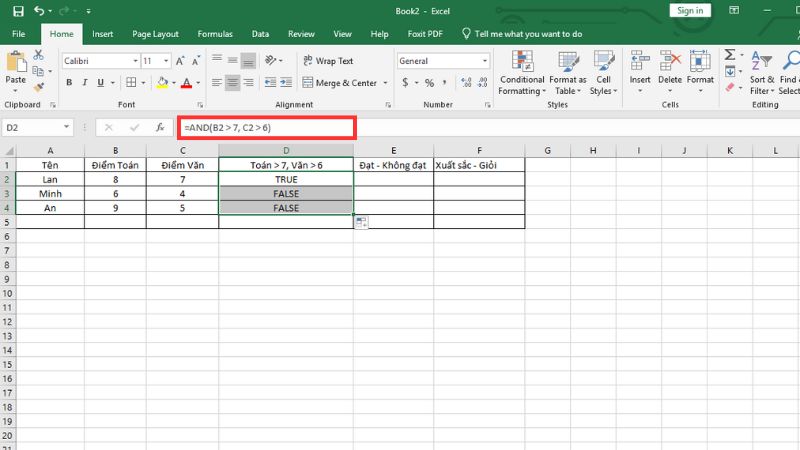This screenshot has height=450, width=800.
Task: Toggle Wrap Text
Action: point(328,61)
